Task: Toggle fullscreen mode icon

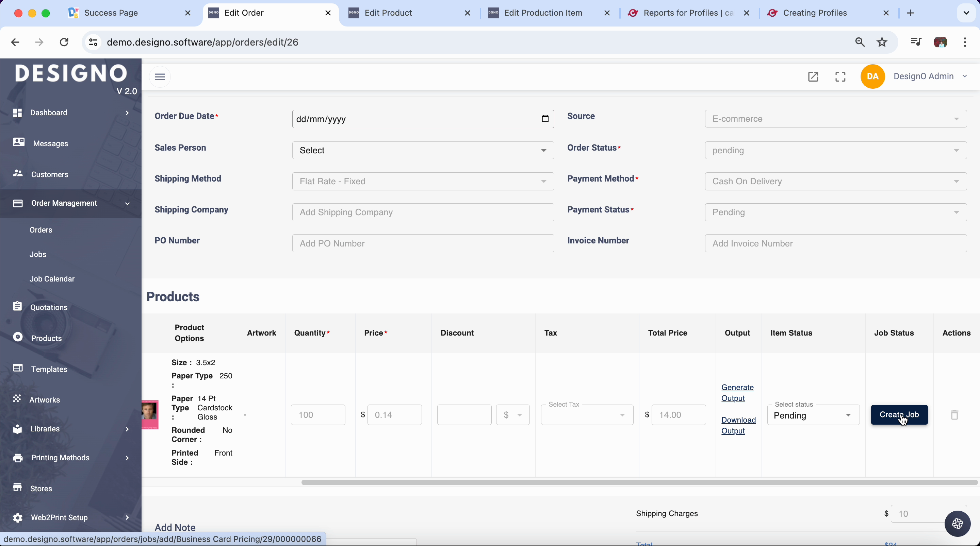Action: click(840, 77)
